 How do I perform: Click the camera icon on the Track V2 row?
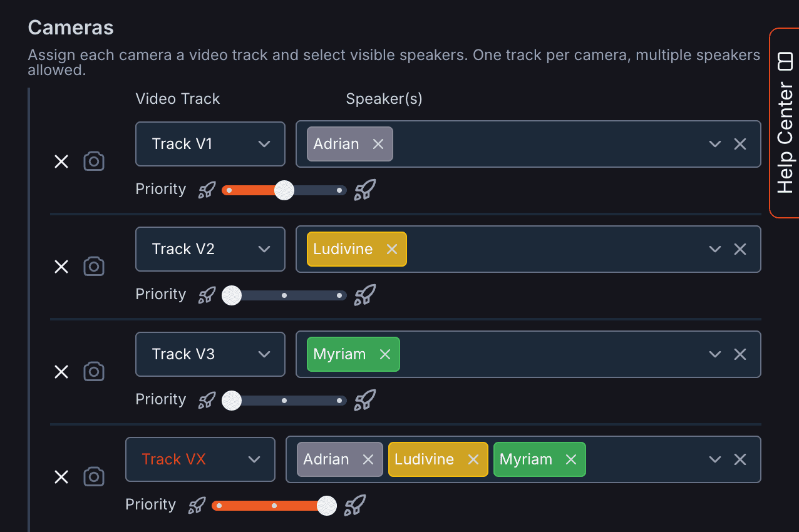click(93, 266)
